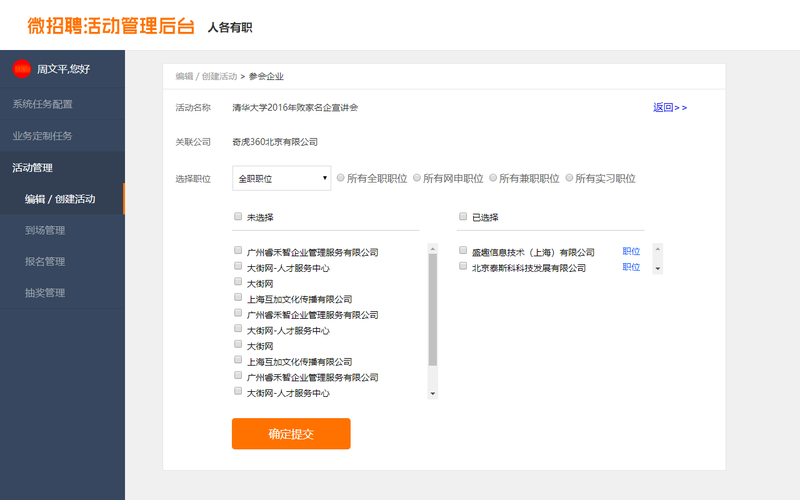Screen dimensions: 800x500
Task: Tick checkbox for 上海互加文化传播有限公司 first entry
Action: coord(238,297)
